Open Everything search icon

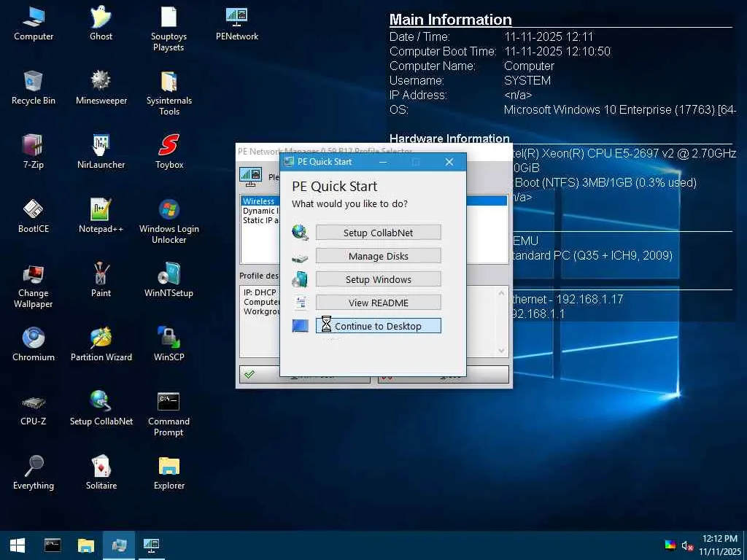tap(34, 472)
